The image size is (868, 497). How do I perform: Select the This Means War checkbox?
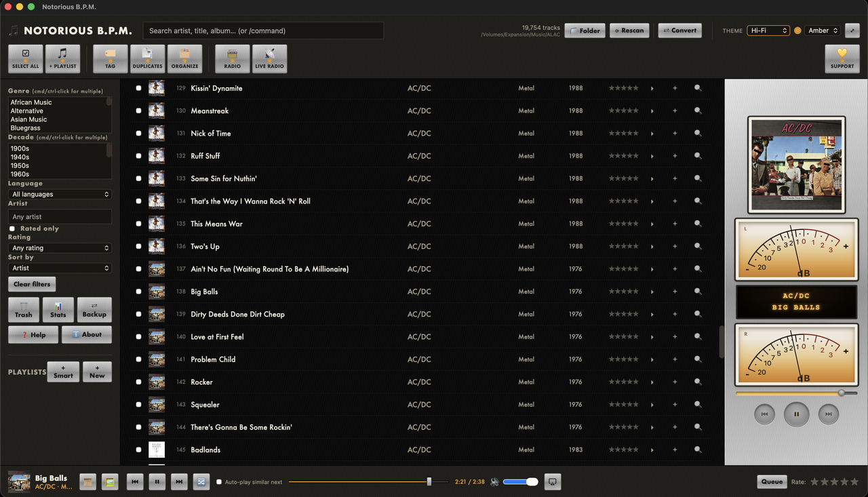click(138, 224)
